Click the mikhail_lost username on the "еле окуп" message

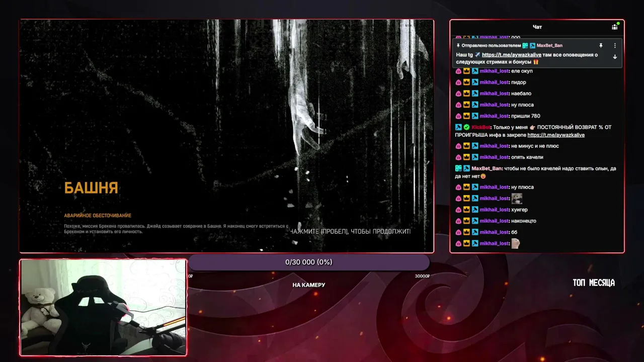[x=495, y=71]
